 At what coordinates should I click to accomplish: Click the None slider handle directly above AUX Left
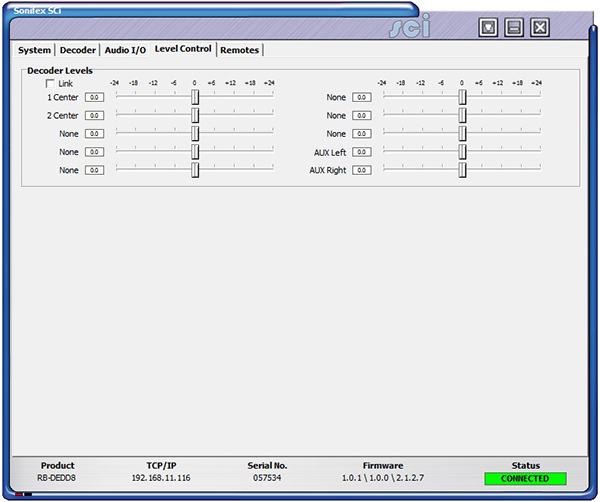point(463,134)
